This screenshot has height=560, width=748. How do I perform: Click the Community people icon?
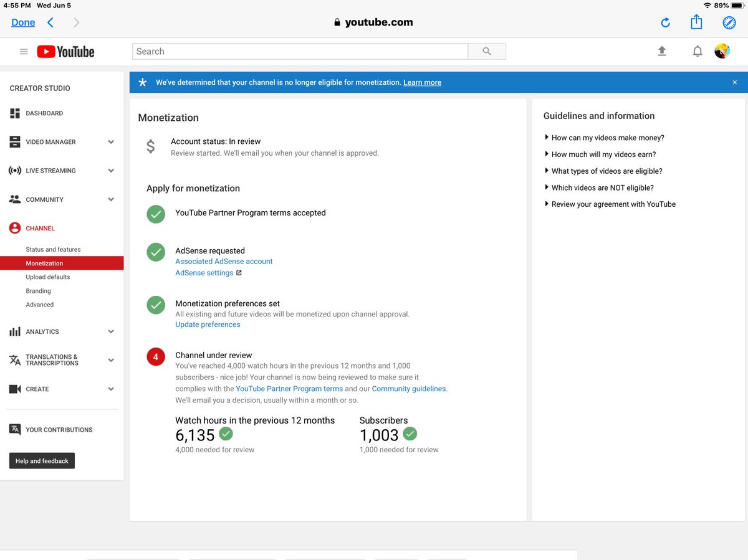[15, 199]
